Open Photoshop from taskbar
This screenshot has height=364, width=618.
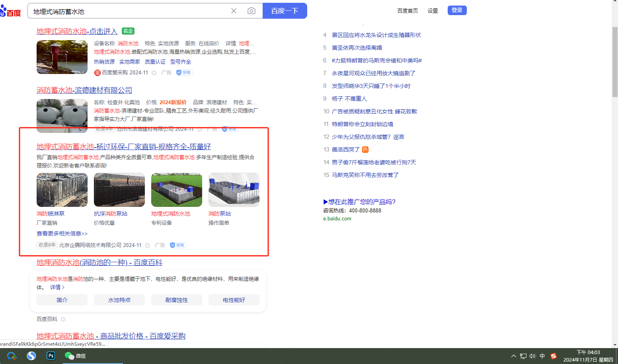[x=51, y=356]
